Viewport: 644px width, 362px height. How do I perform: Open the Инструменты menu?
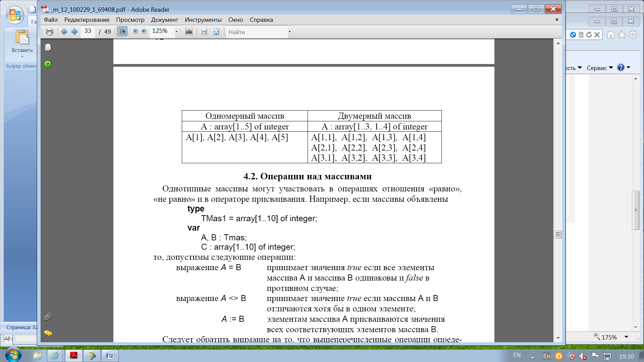(203, 20)
